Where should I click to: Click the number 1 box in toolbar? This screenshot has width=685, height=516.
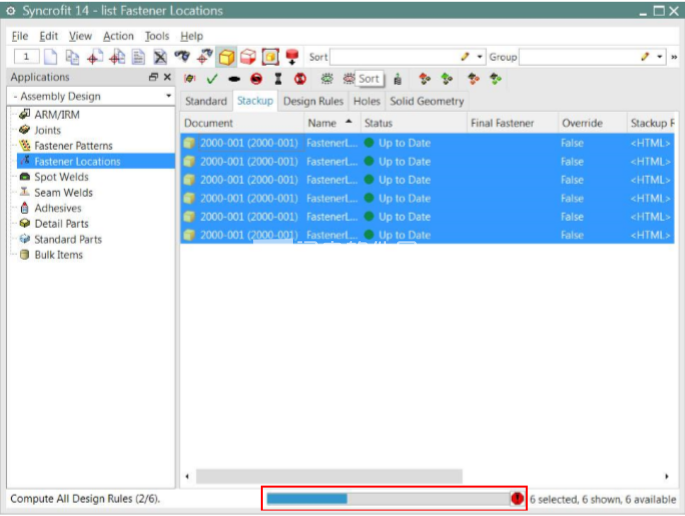point(27,56)
